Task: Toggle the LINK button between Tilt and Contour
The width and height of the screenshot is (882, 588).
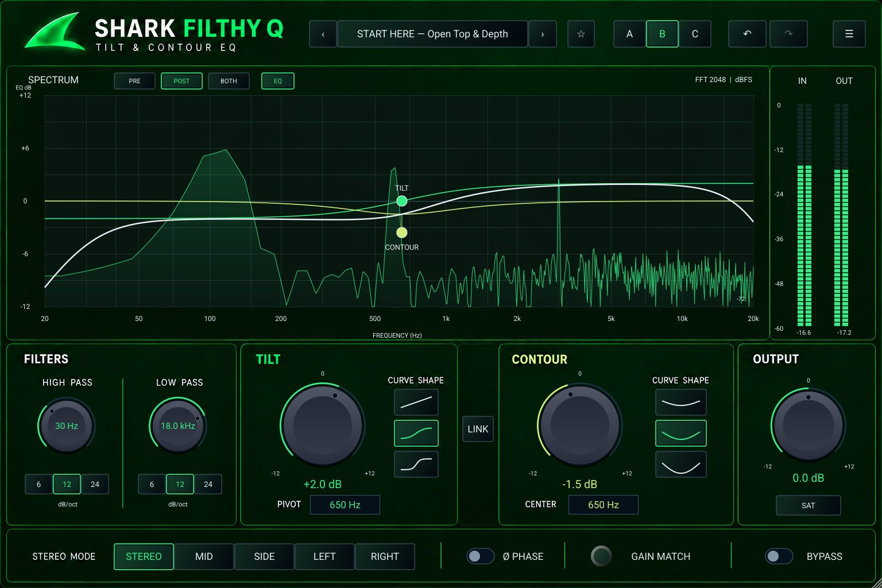Action: (478, 429)
